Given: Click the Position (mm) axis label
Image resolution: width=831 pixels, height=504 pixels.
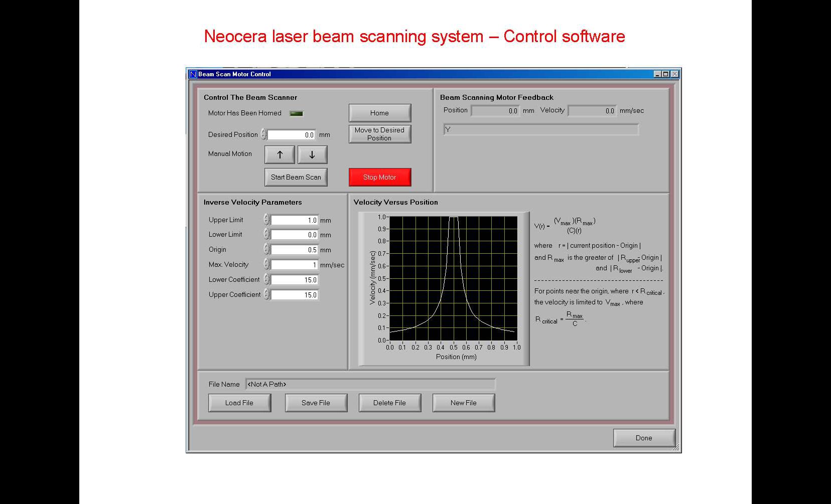Looking at the screenshot, I should (x=456, y=357).
